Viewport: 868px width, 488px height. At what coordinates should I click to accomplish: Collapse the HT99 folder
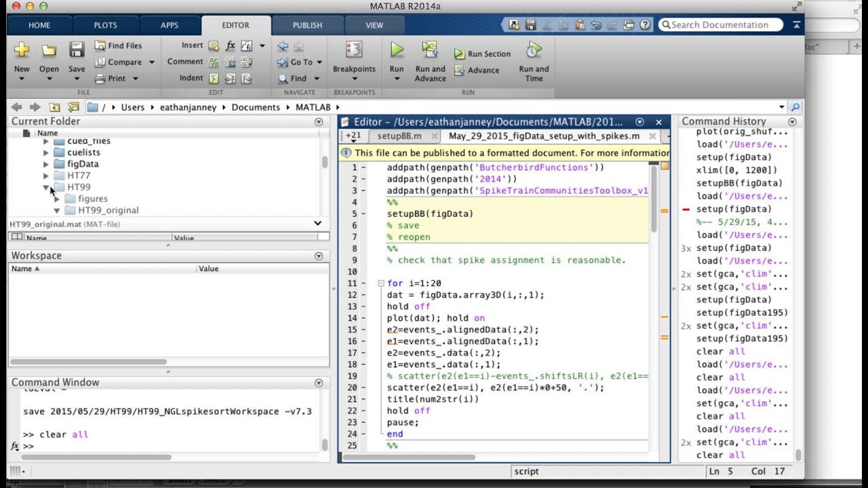tap(46, 187)
